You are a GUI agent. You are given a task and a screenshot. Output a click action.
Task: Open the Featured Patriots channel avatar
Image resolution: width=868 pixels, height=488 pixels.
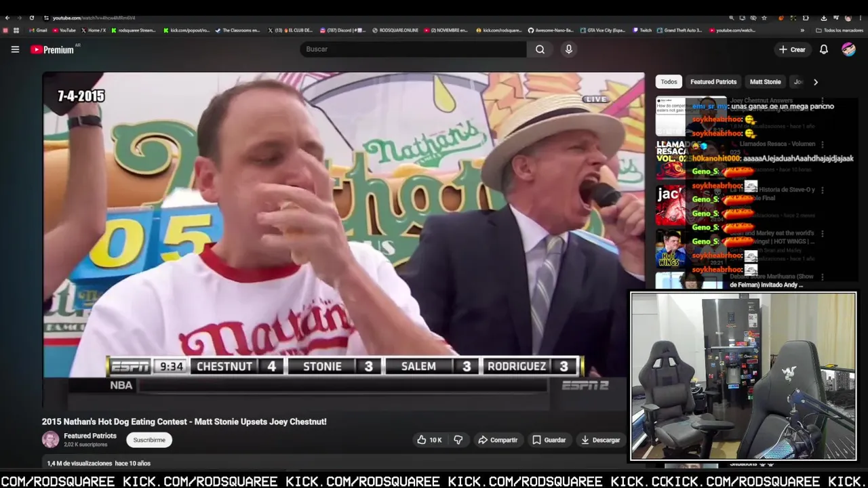pyautogui.click(x=50, y=440)
